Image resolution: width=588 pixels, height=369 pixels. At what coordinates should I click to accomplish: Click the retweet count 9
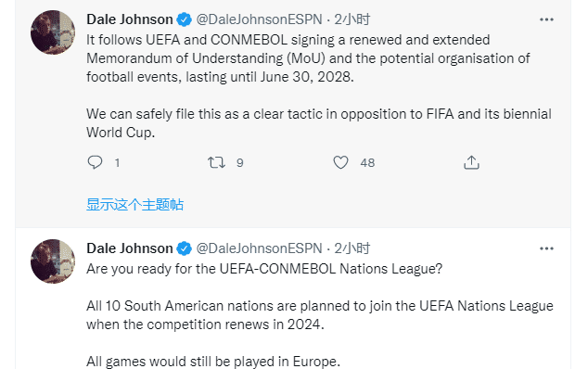tap(240, 163)
